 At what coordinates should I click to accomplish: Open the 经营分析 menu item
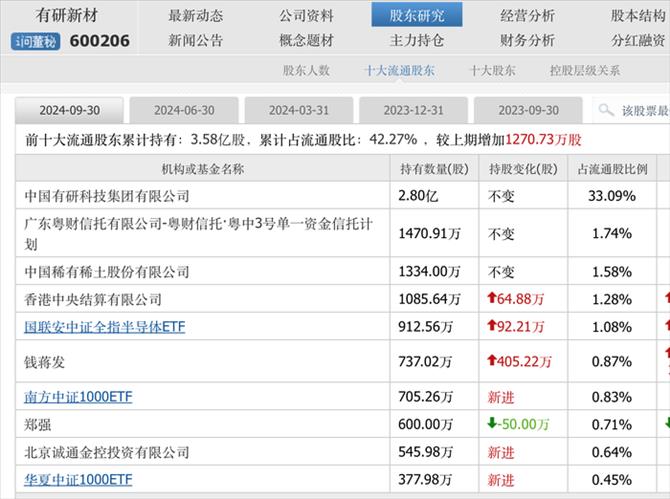pos(527,16)
